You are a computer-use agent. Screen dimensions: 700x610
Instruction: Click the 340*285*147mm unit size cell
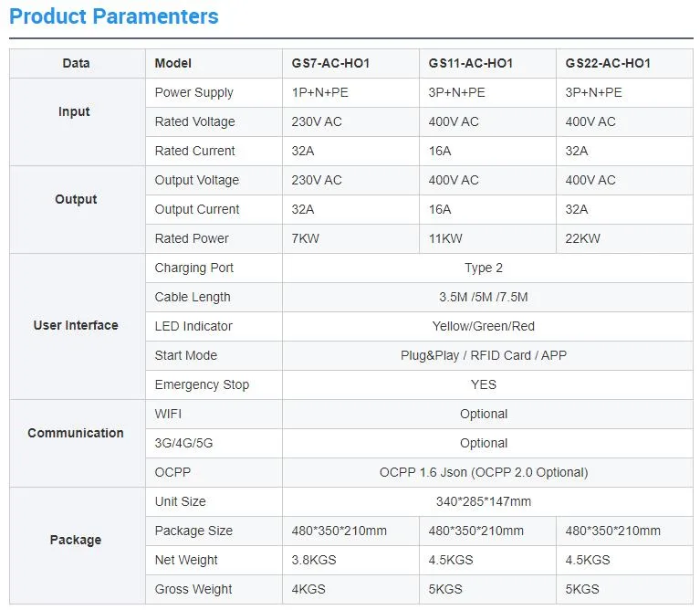click(484, 501)
